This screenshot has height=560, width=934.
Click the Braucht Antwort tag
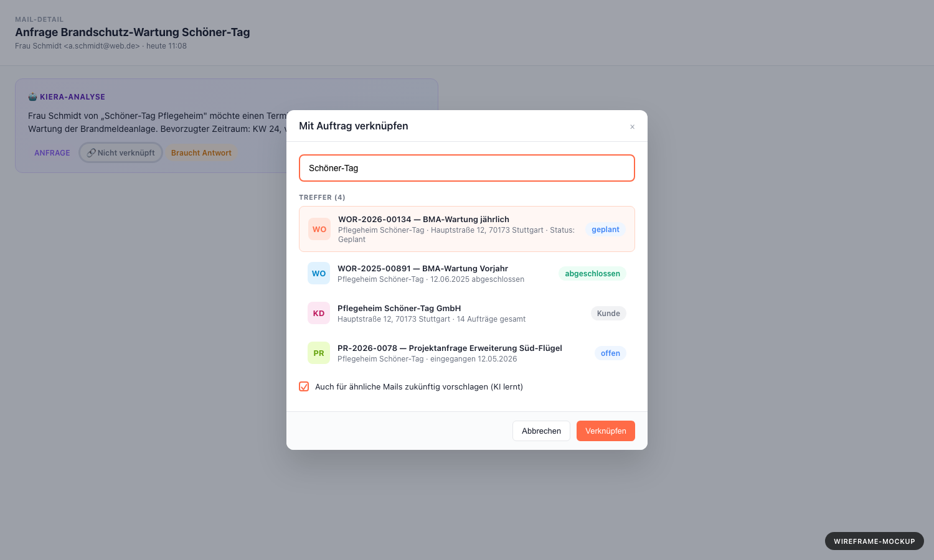201,153
